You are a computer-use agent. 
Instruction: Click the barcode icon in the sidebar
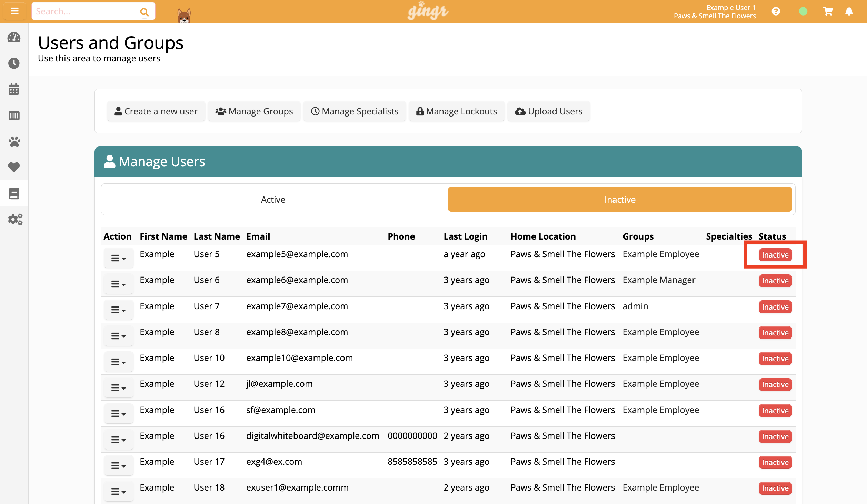(x=14, y=116)
